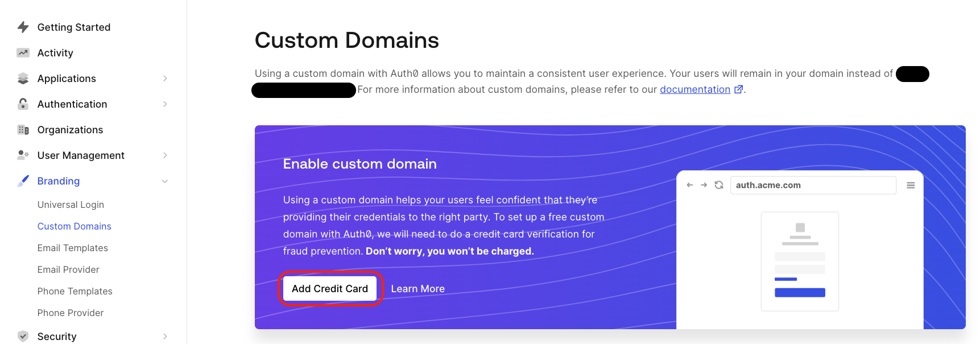This screenshot has width=980, height=344.
Task: Click the Security label in sidebar
Action: click(57, 337)
